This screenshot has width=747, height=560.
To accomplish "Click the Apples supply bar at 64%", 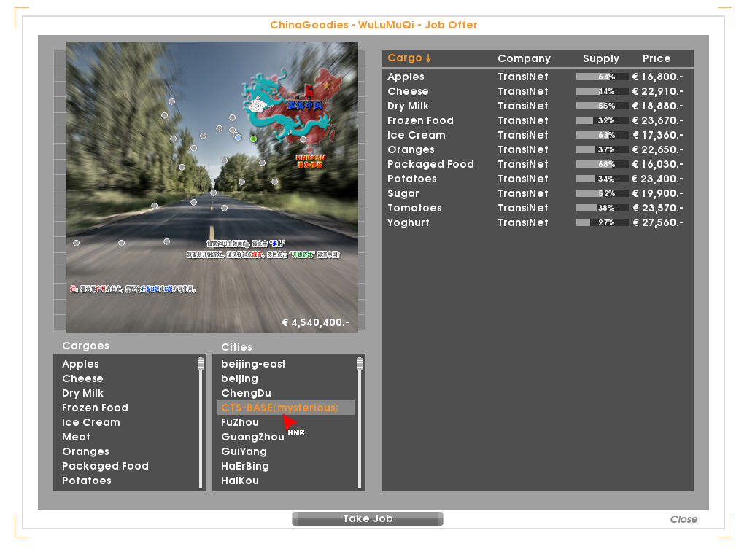I will click(601, 77).
